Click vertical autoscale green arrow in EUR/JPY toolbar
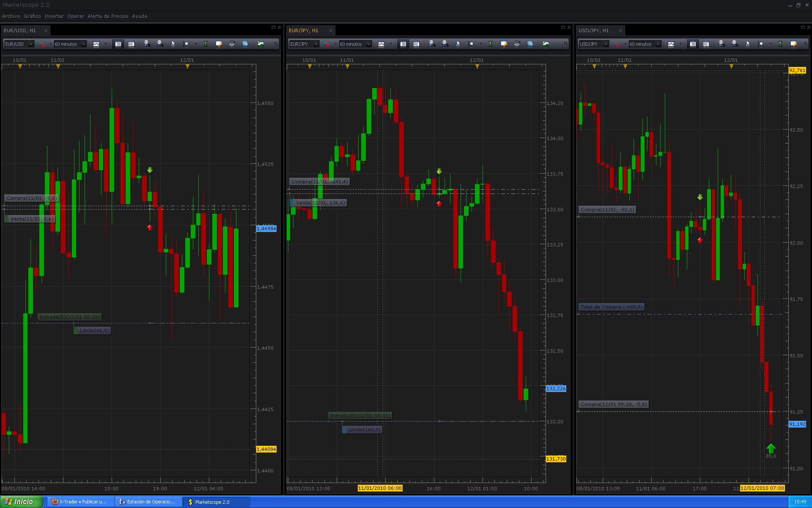 coord(491,44)
